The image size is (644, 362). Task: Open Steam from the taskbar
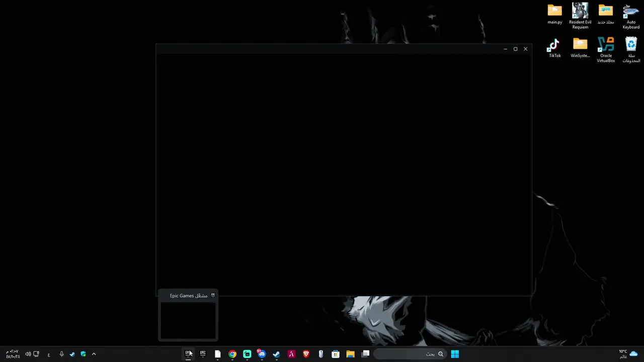pos(276,354)
